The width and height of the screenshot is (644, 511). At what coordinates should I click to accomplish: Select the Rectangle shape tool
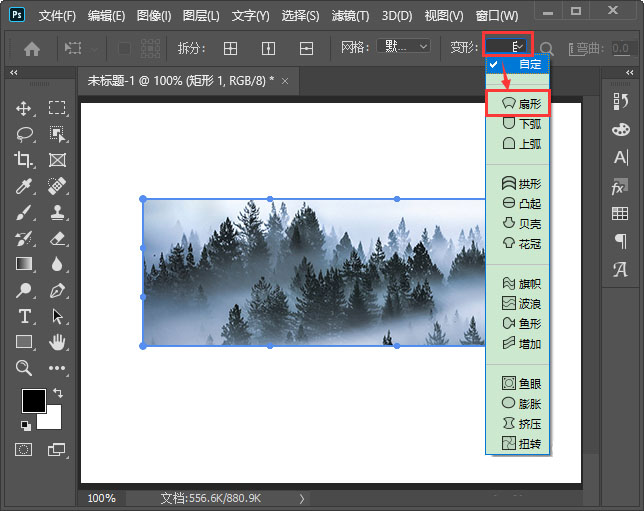(24, 342)
